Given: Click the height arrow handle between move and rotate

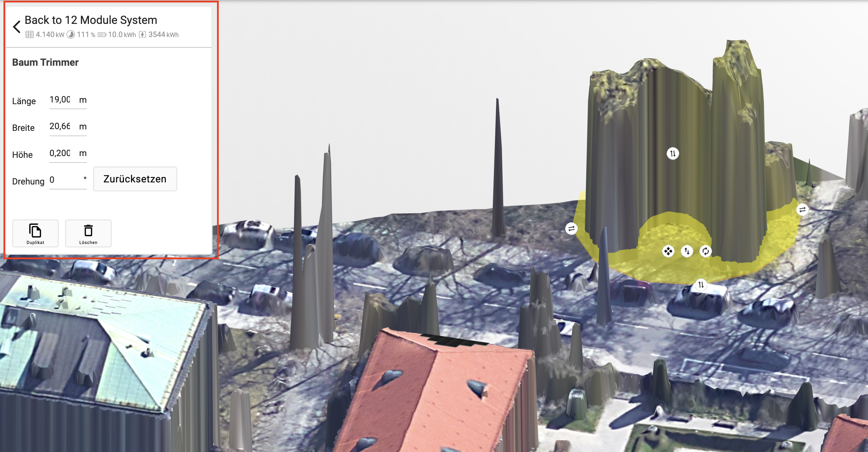Looking at the screenshot, I should (x=687, y=251).
